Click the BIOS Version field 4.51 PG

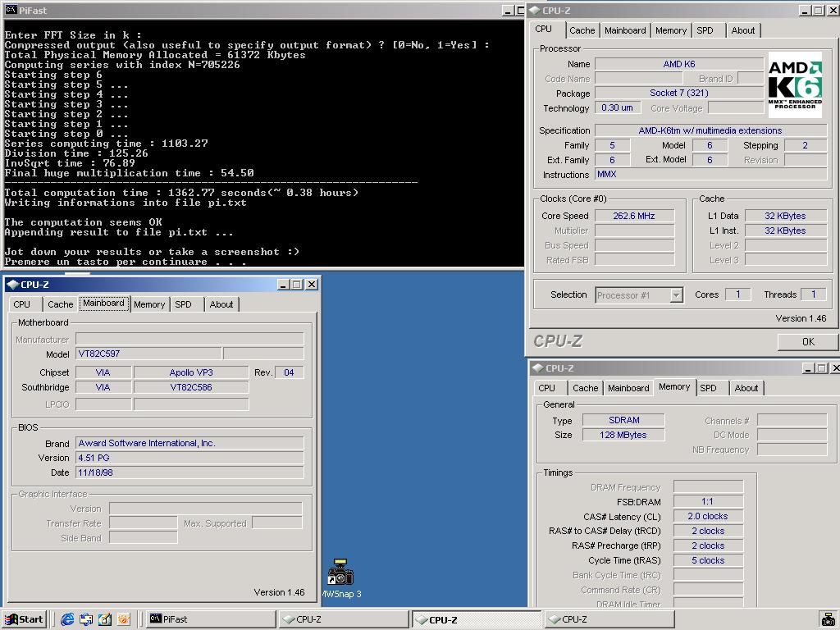pos(189,458)
